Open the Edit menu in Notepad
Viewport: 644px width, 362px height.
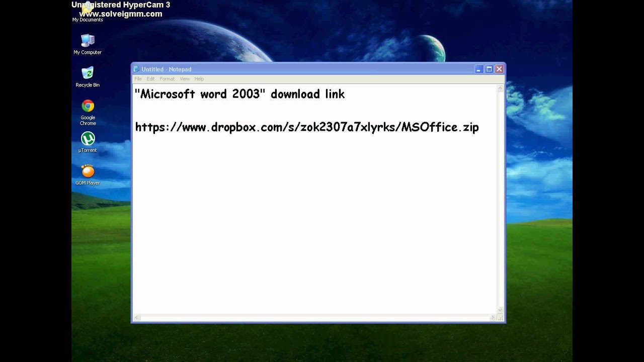[150, 79]
